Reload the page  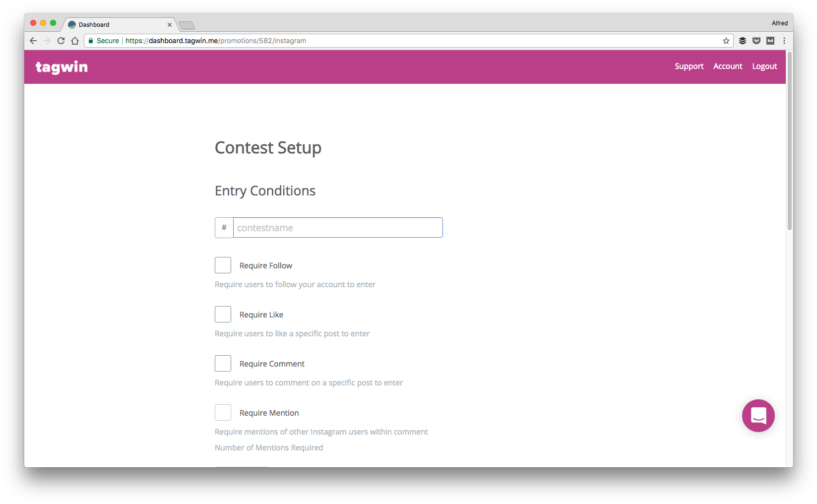[x=61, y=41]
